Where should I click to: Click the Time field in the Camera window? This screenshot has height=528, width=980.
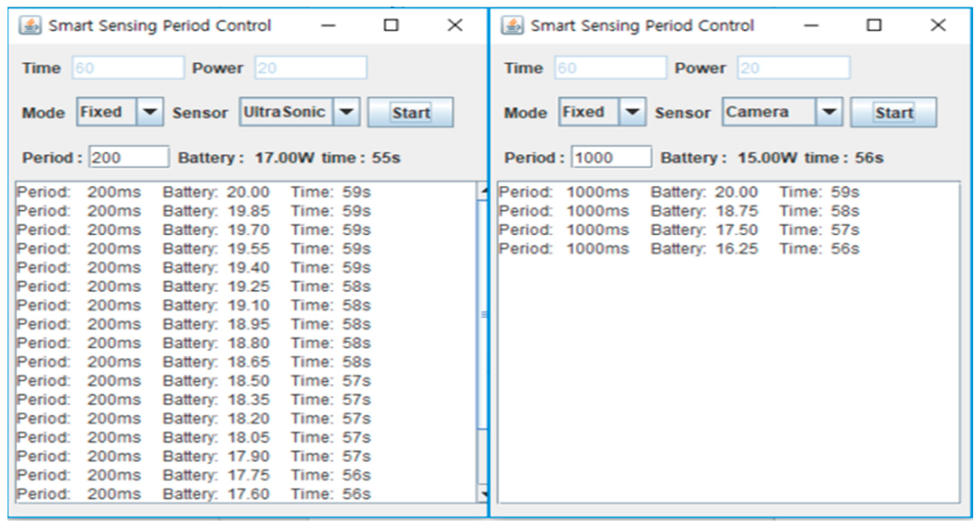coord(610,68)
